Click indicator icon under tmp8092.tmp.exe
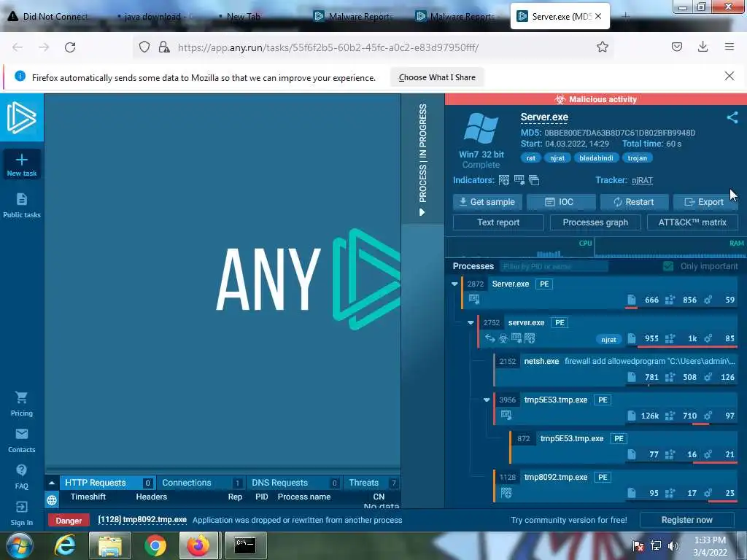This screenshot has width=747, height=560. [506, 493]
